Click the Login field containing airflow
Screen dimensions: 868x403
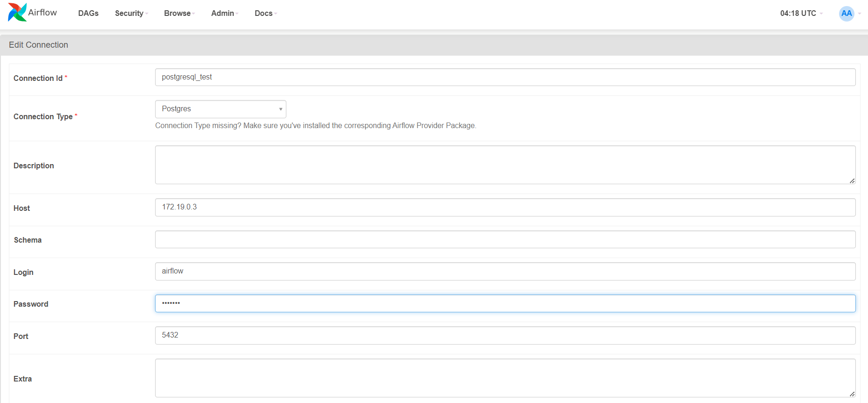click(505, 271)
